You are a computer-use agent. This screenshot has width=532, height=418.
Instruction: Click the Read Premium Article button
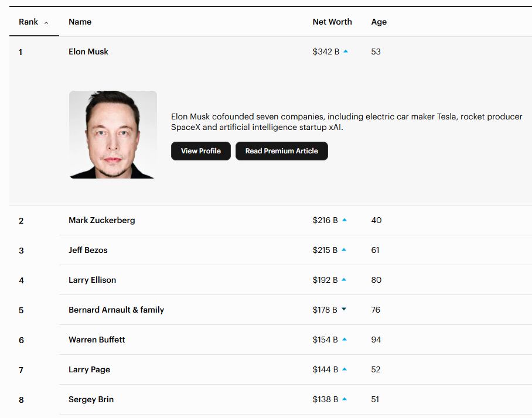pos(281,150)
